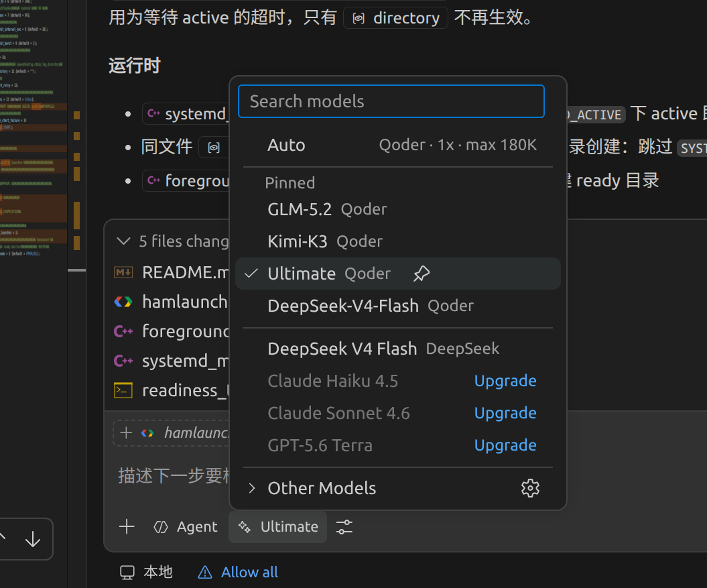Image resolution: width=707 pixels, height=588 pixels.
Task: Open the 本地 environment selector
Action: point(146,572)
